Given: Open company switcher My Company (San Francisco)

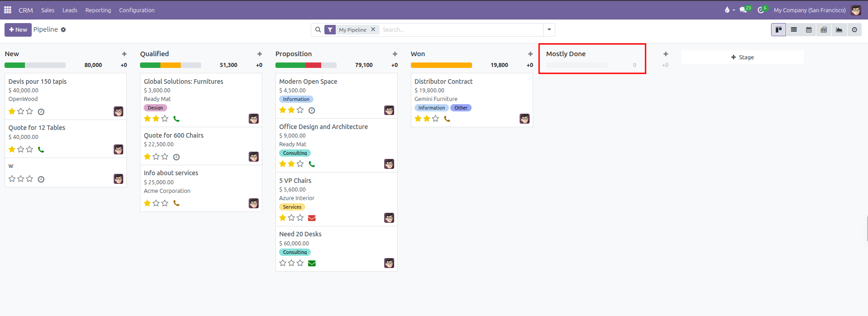Looking at the screenshot, I should (810, 10).
